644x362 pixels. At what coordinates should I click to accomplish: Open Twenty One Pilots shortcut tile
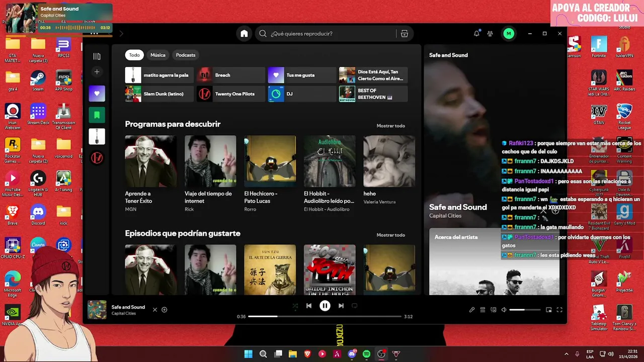(231, 94)
